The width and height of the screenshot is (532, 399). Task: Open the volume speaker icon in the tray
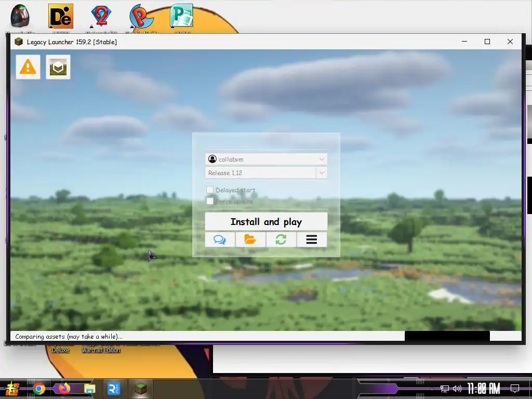[457, 389]
